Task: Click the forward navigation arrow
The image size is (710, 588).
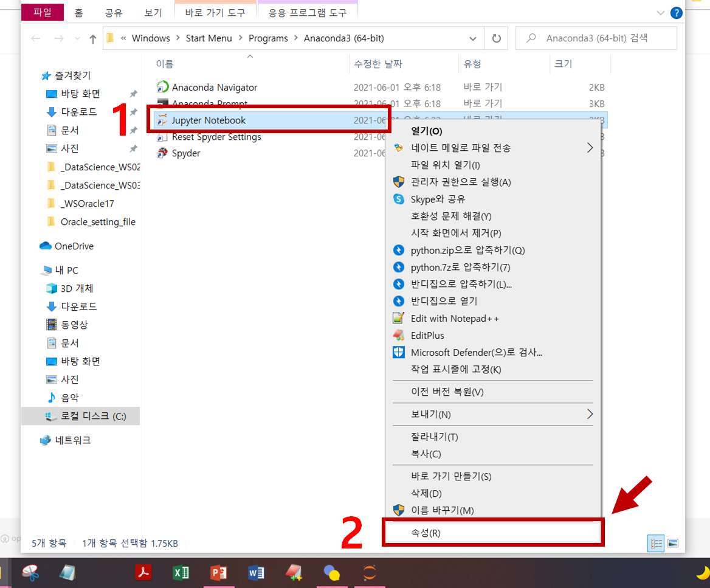Action: pos(59,39)
